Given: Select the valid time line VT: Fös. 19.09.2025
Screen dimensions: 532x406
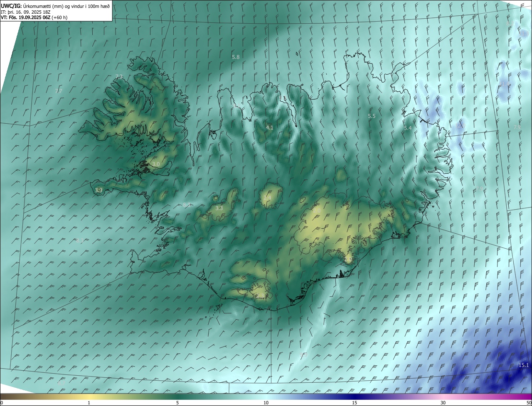Looking at the screenshot, I should 34,17.
